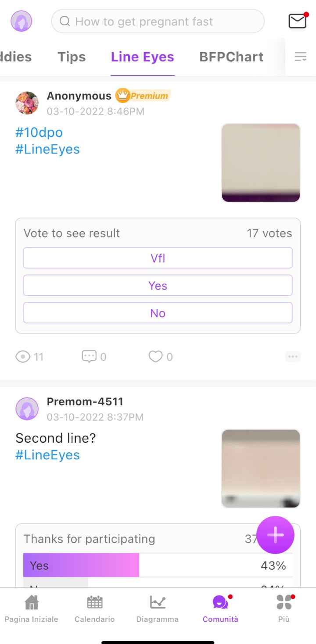Switch to the BFPChart tab
This screenshot has width=316, height=644.
click(231, 57)
